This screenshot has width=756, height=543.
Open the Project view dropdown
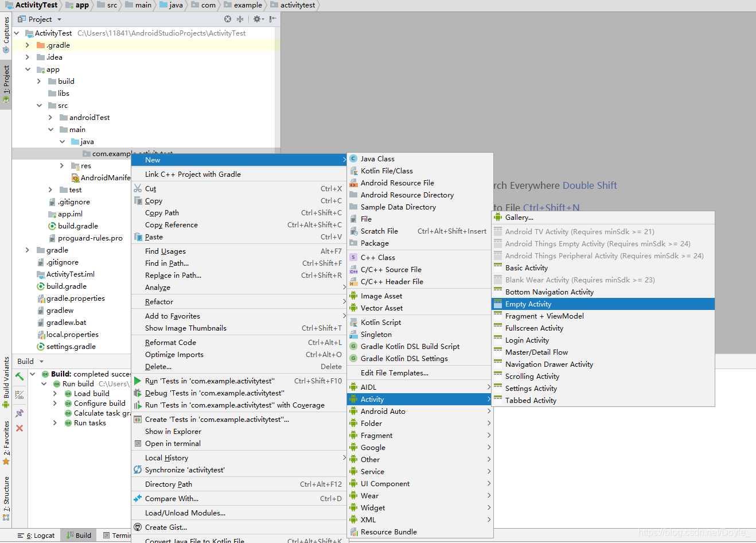click(59, 20)
